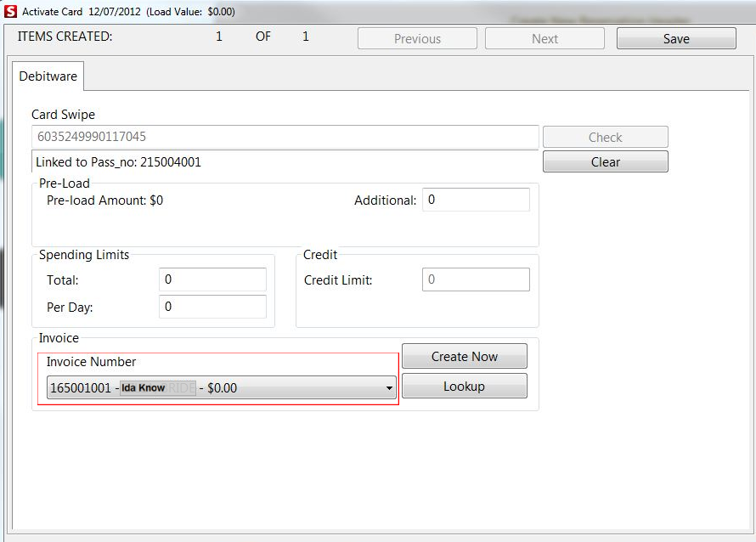
Task: Save the activated card
Action: pyautogui.click(x=675, y=37)
